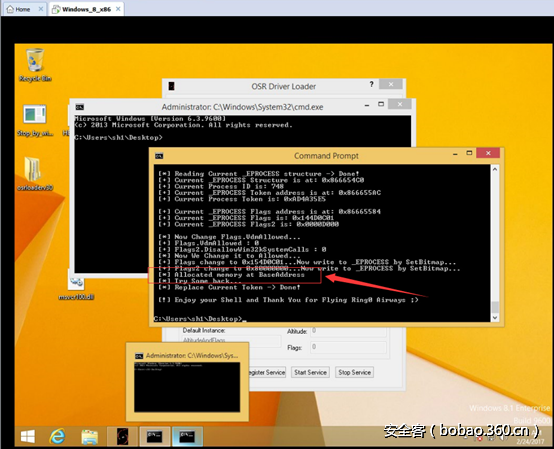Click the Windows Start button

point(28,437)
